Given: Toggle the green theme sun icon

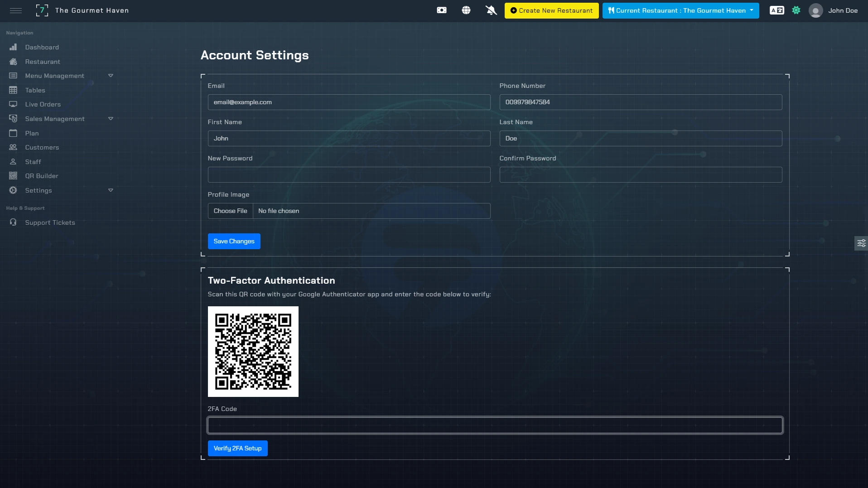Looking at the screenshot, I should (796, 10).
